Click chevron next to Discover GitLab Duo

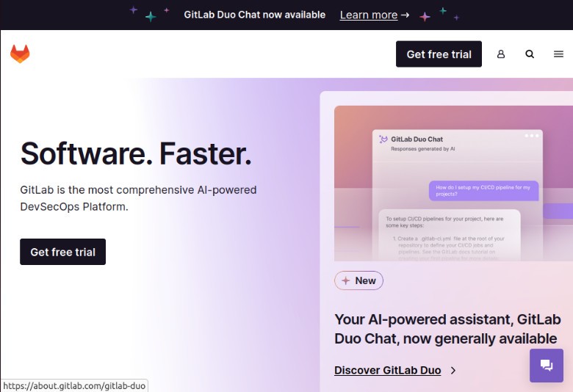(453, 371)
